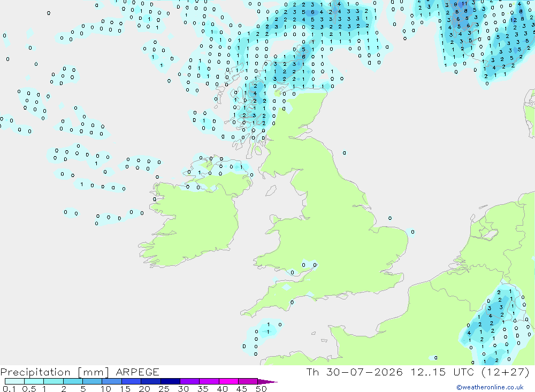Click the '50' legend scale label
Image resolution: width=535 pixels, height=392 pixels.
click(x=261, y=389)
